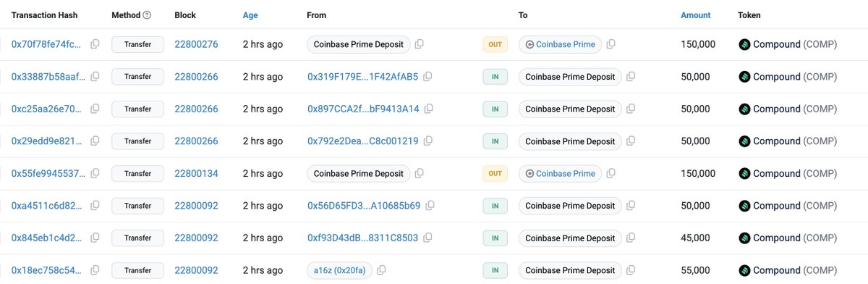Copy hash of transaction 0x33887b58aaf

pos(95,77)
